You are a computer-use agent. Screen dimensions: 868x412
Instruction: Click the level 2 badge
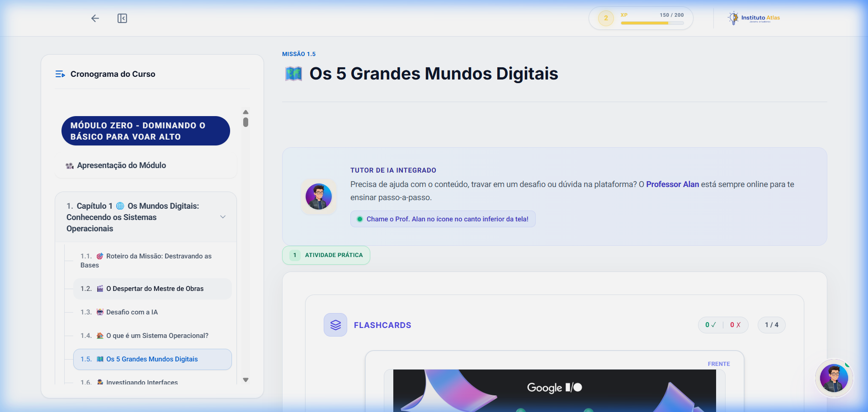(606, 18)
